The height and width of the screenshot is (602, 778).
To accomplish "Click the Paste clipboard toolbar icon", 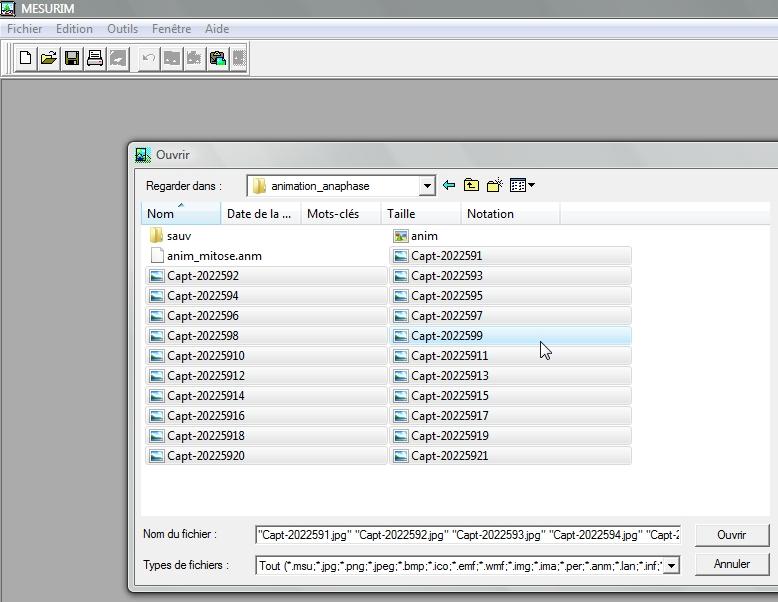I will click(217, 59).
